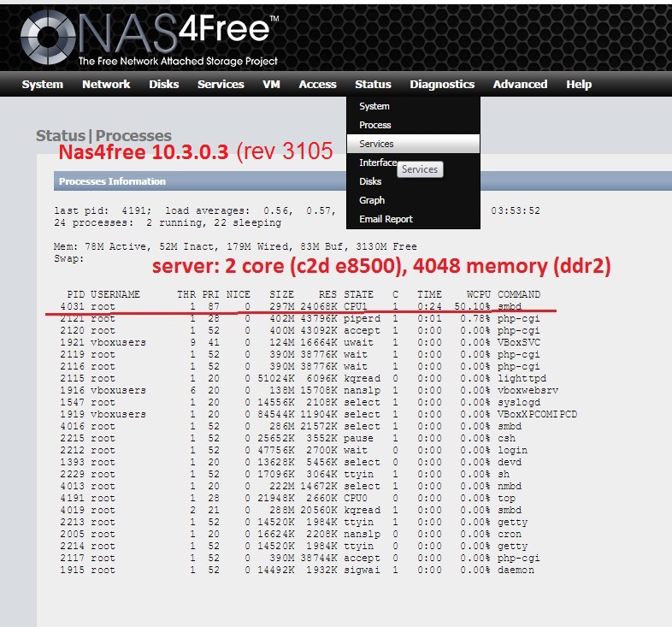The height and width of the screenshot is (627, 672).
Task: Click the php-cgi row with PID 2120
Action: (x=300, y=330)
